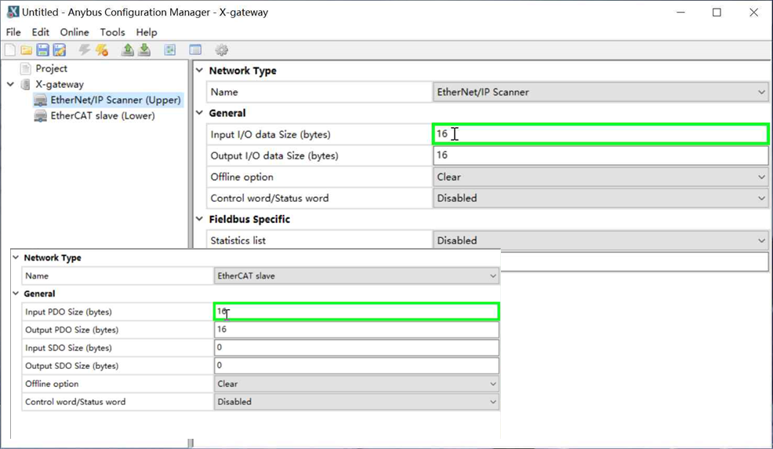
Task: Click the New file toolbar icon
Action: click(10, 50)
